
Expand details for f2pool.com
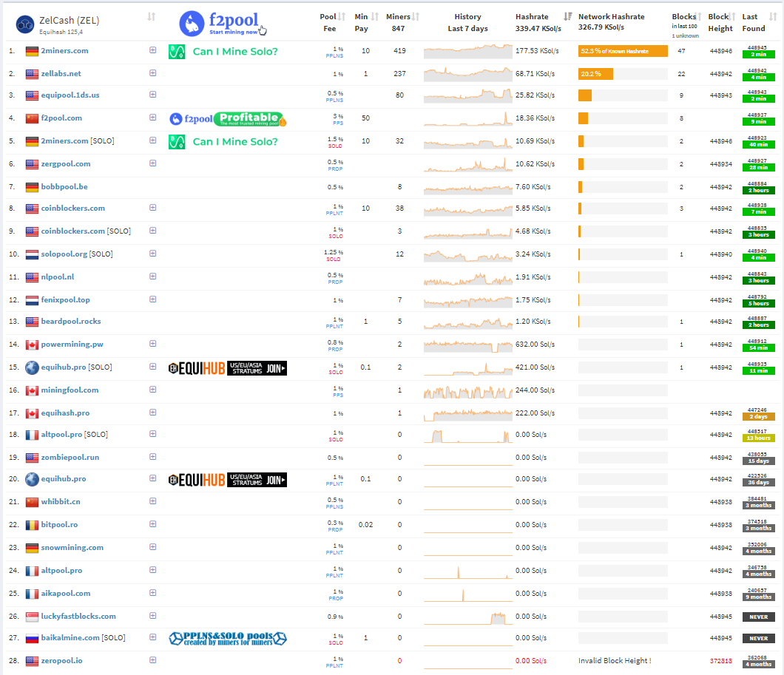click(x=153, y=118)
